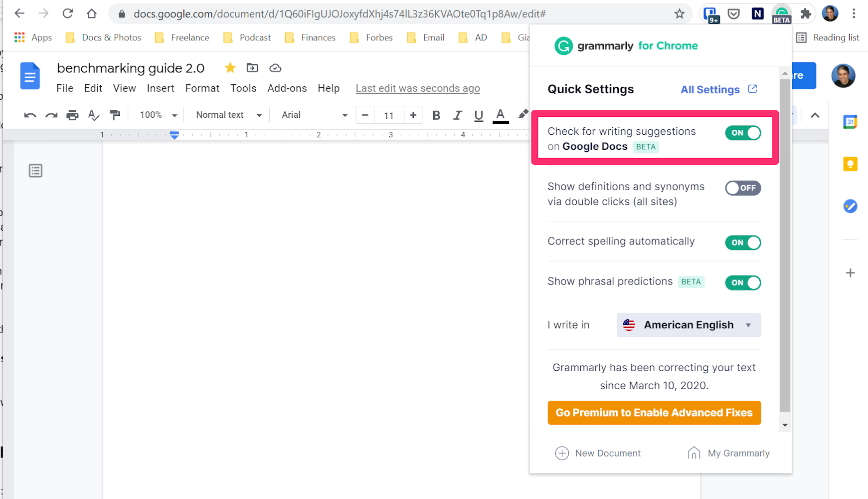The image size is (868, 499).
Task: Open the Tools menu
Action: [243, 88]
